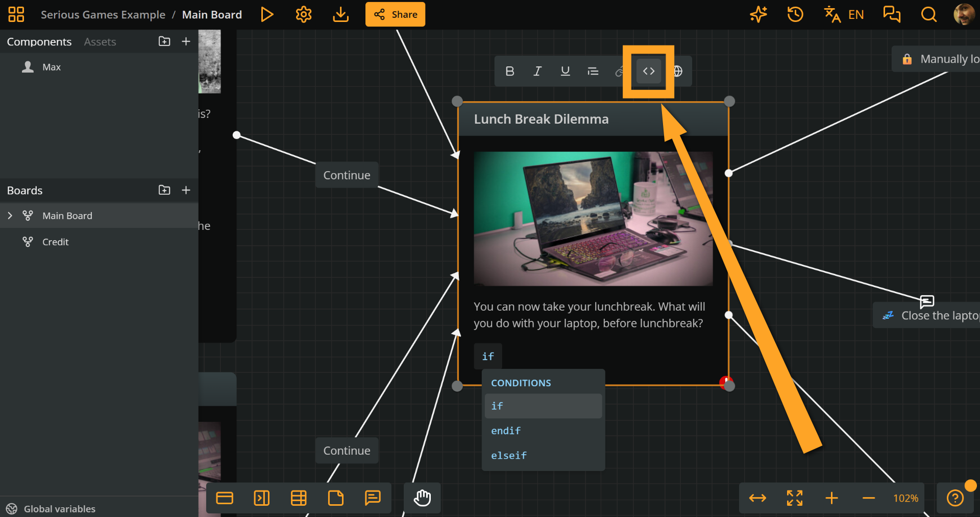
Task: Open the AI sparkles assistant icon
Action: [x=758, y=14]
